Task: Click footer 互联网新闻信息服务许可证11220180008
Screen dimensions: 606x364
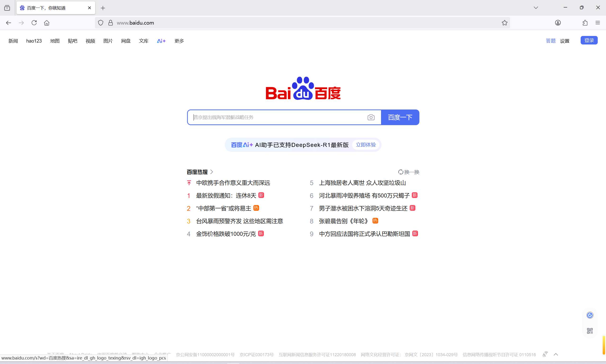Action: 317,355
